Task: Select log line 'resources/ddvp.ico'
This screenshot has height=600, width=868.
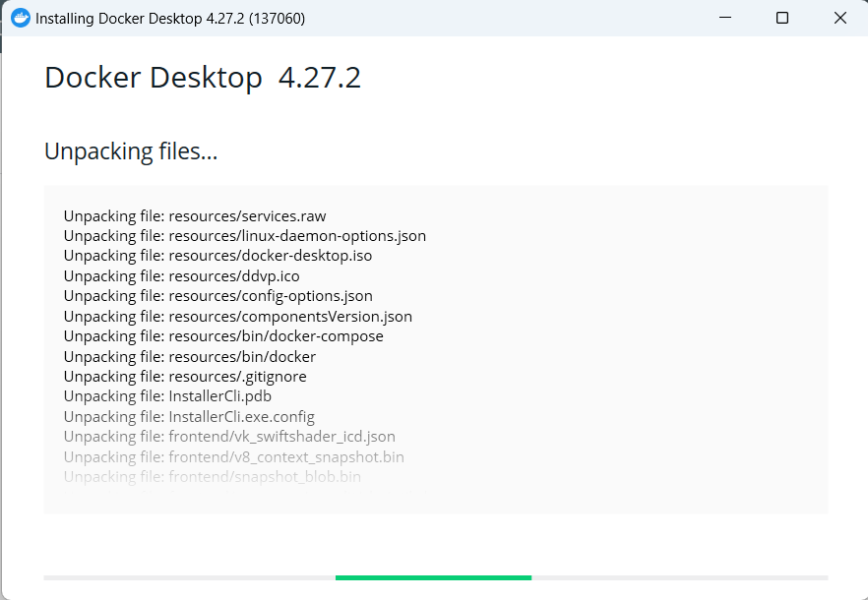Action: coord(181,275)
